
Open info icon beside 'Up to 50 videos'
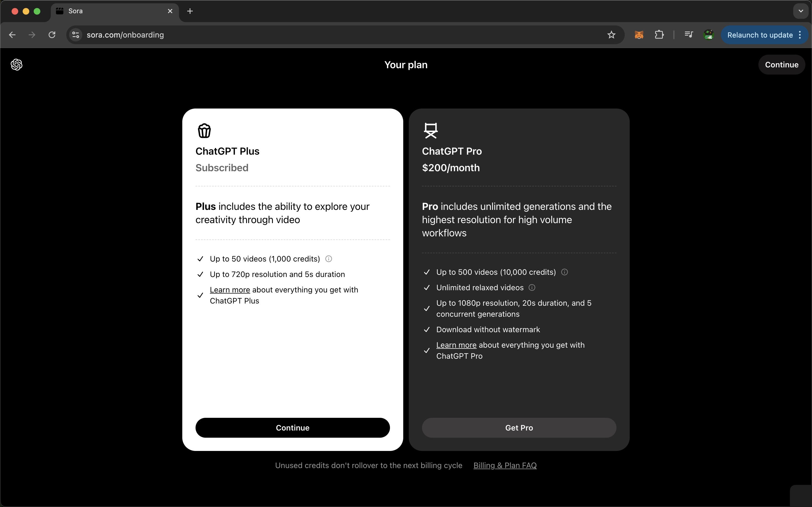click(x=329, y=259)
